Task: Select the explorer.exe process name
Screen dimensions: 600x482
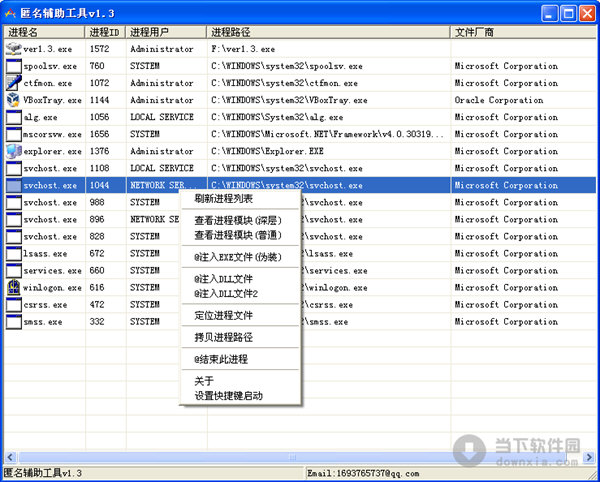Action: coord(52,151)
